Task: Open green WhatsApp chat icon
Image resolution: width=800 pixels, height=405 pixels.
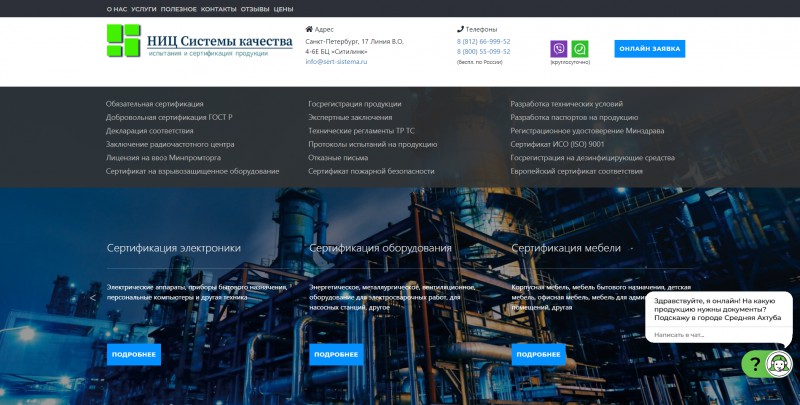Action: (580, 49)
